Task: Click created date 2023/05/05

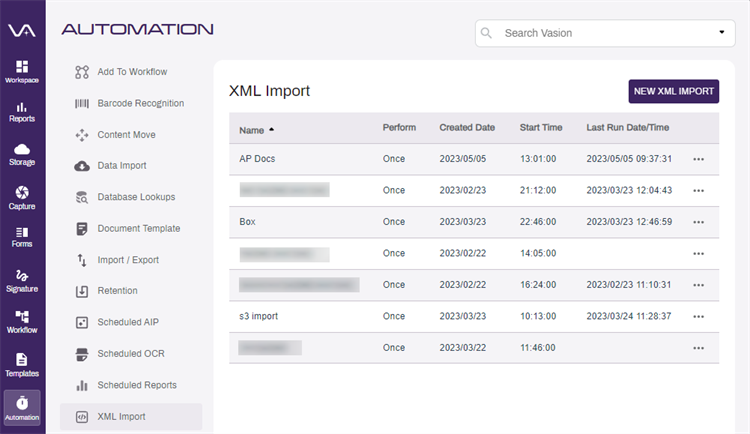Action: click(x=463, y=159)
